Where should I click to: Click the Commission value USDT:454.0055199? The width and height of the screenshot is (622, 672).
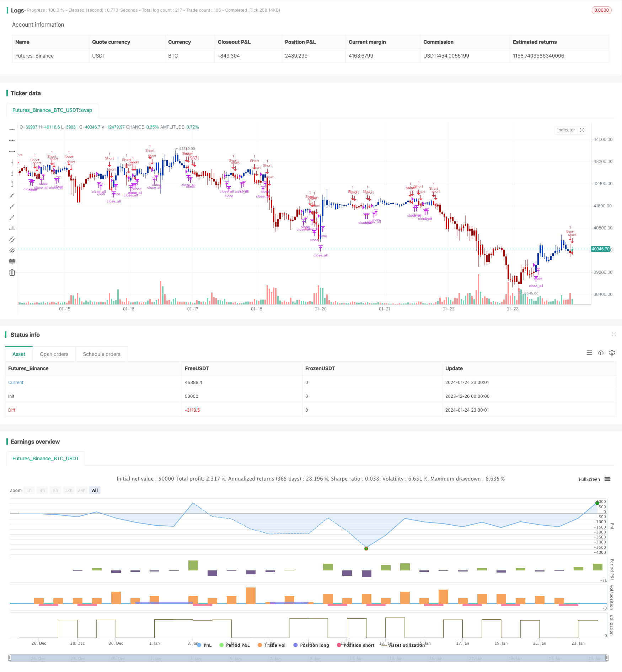(446, 56)
